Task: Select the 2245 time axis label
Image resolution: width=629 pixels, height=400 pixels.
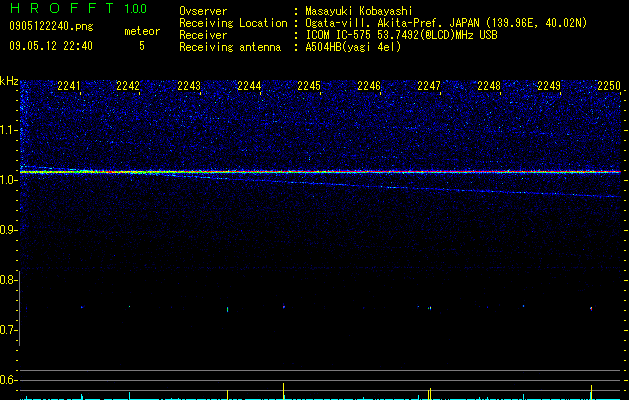Action: point(309,85)
